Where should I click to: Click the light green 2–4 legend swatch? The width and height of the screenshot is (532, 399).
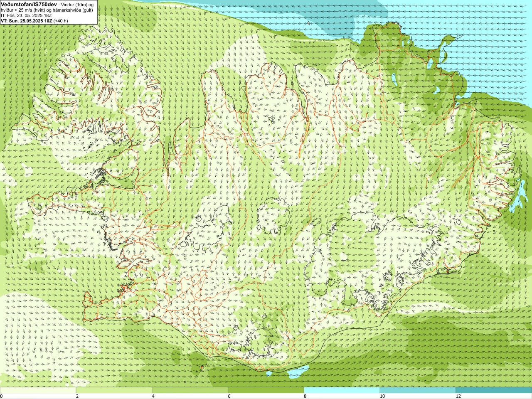click(x=114, y=390)
